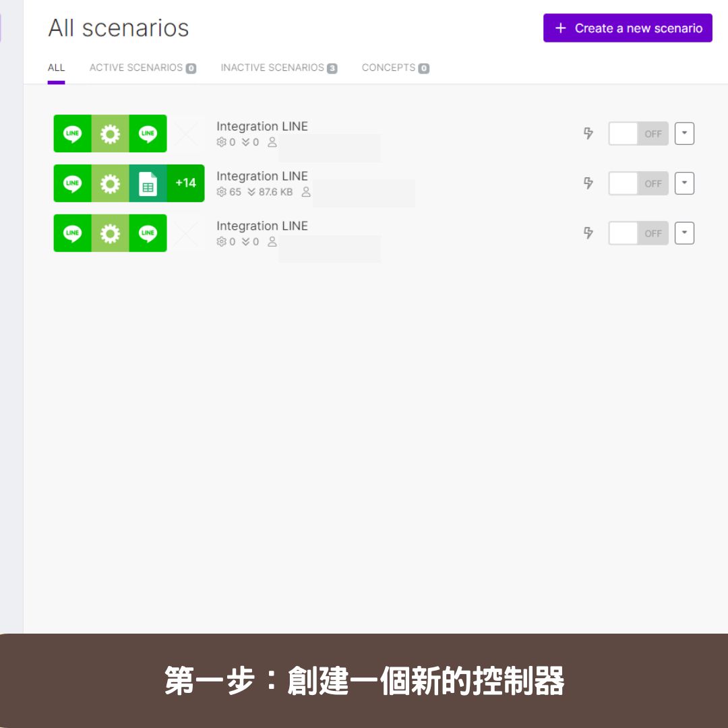Viewport: 728px width, 728px height.
Task: Open the first Integration LINE scenario link
Action: point(262,126)
